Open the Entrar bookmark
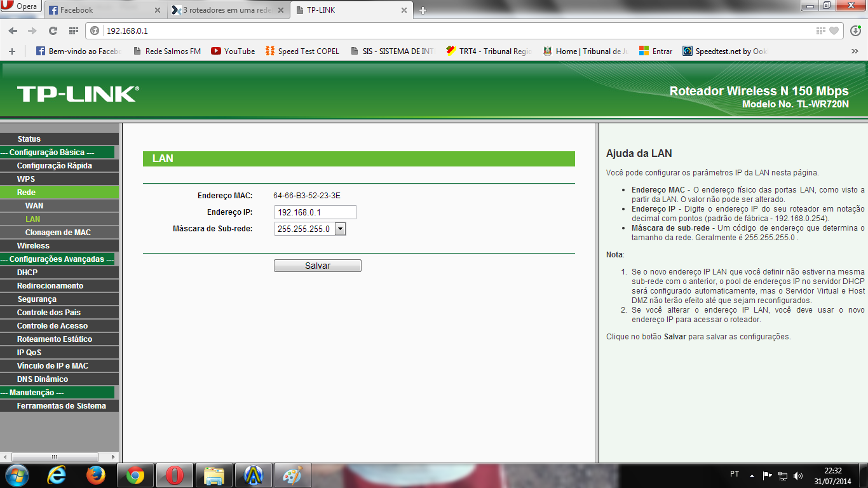 (x=656, y=51)
